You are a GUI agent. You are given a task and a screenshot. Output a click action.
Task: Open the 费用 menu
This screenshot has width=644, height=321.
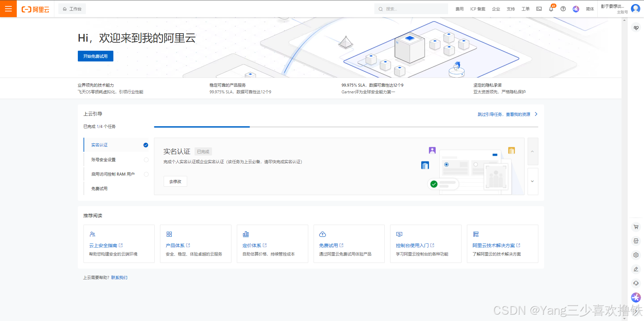(460, 9)
